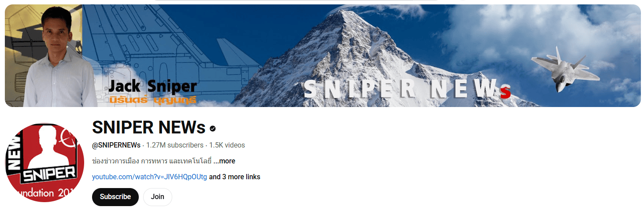Click the aircraft blueprint drawing in banner
Screen dimensions: 644x218
click(172, 44)
